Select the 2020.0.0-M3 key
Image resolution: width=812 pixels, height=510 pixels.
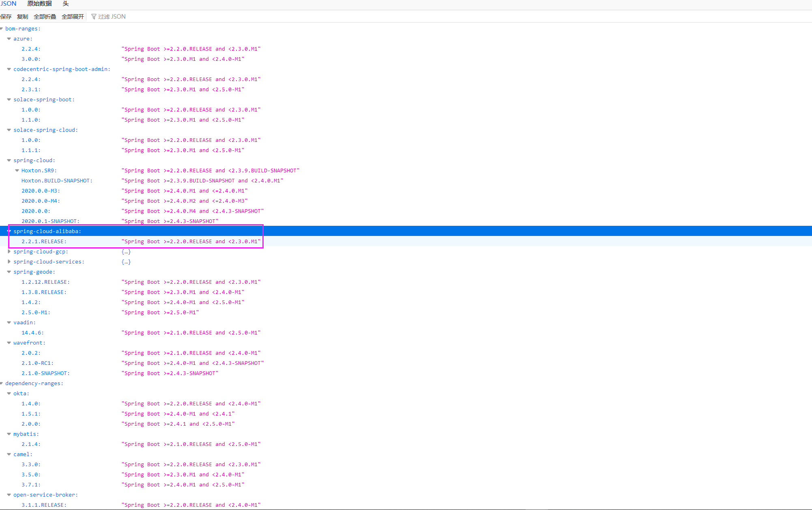tap(41, 191)
